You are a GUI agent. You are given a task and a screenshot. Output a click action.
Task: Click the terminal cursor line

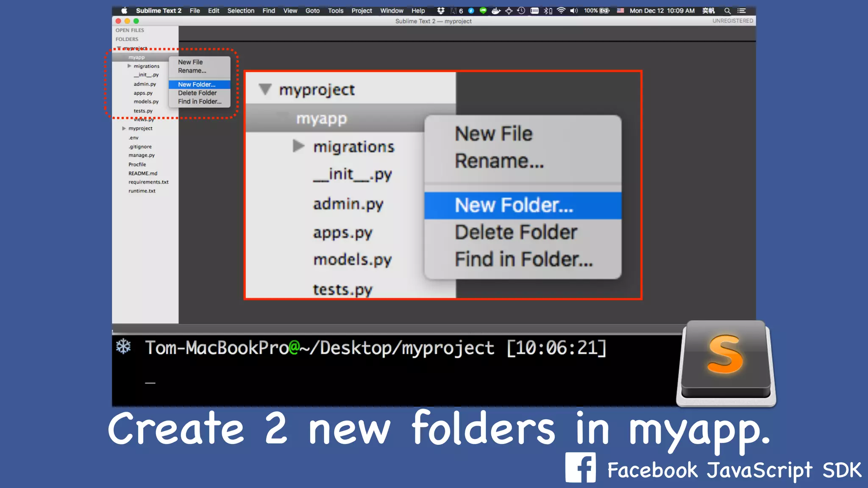pos(150,383)
